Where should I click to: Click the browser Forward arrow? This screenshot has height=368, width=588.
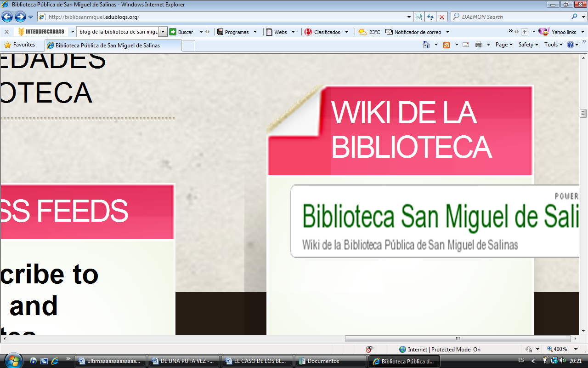click(20, 17)
